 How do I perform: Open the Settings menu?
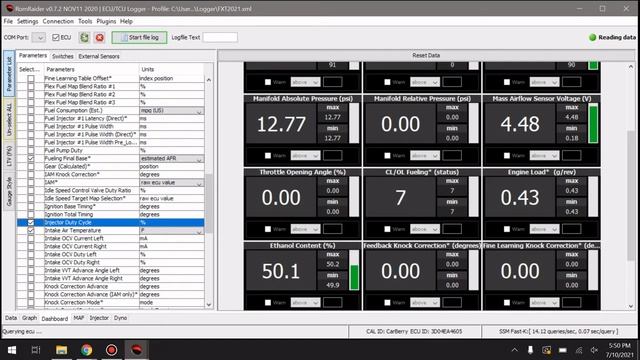click(27, 21)
